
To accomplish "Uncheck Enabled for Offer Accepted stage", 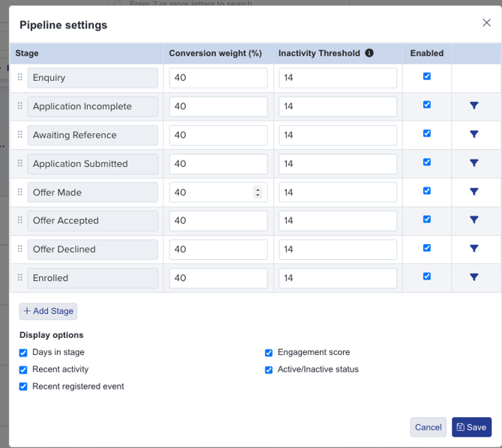I will pos(427,220).
